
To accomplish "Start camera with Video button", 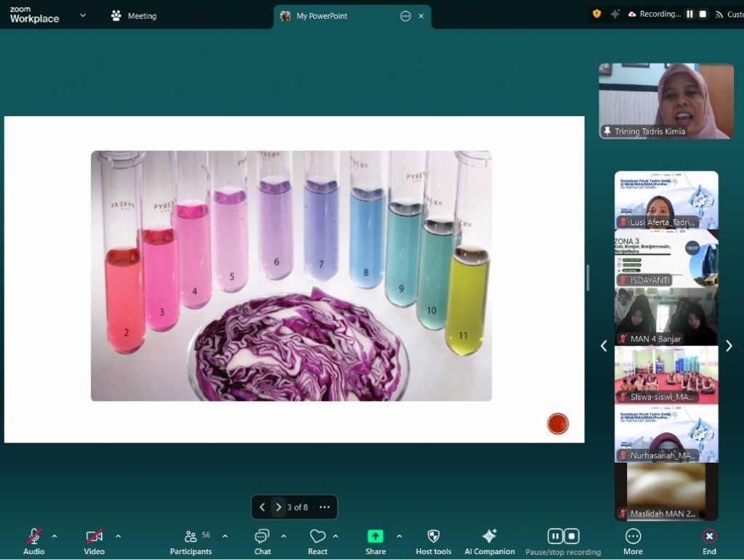I will (x=94, y=541).
